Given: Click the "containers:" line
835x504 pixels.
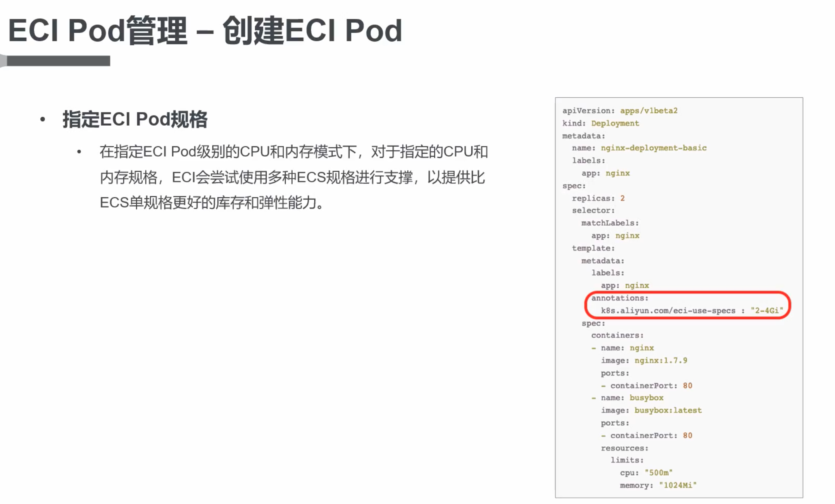Looking at the screenshot, I should coord(617,335).
